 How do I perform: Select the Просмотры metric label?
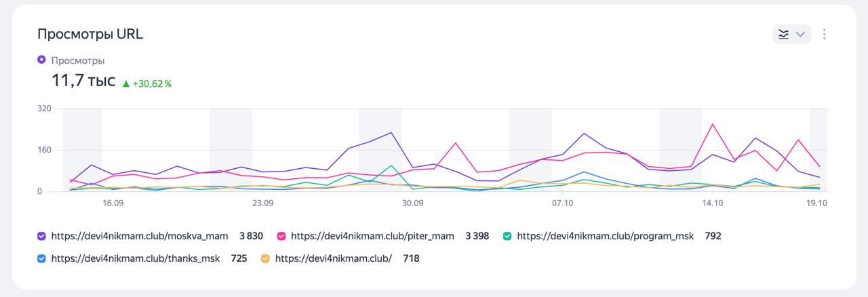(x=78, y=60)
